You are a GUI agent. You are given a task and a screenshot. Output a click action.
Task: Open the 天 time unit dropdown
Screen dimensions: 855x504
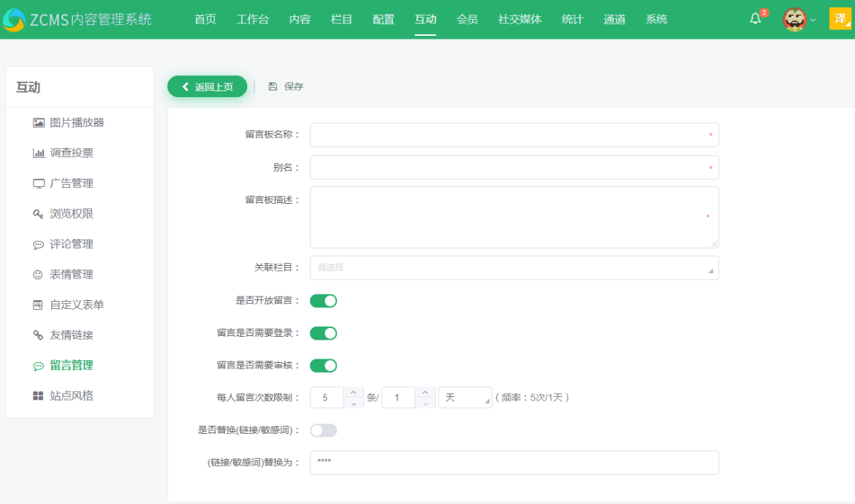tap(464, 397)
